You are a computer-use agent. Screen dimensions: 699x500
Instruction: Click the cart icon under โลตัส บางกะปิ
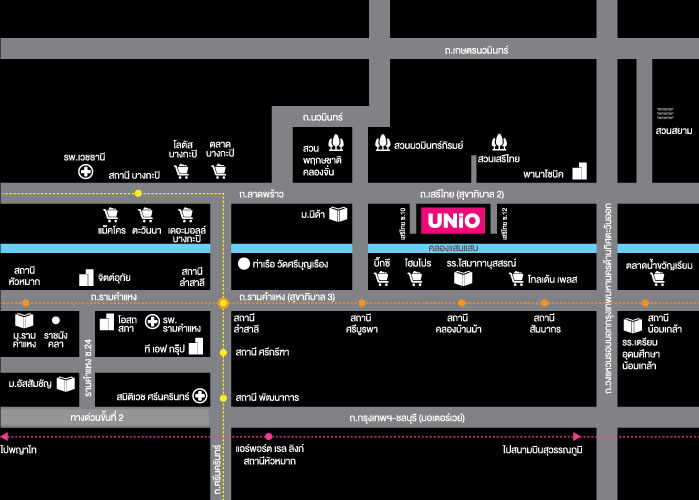coord(181,171)
